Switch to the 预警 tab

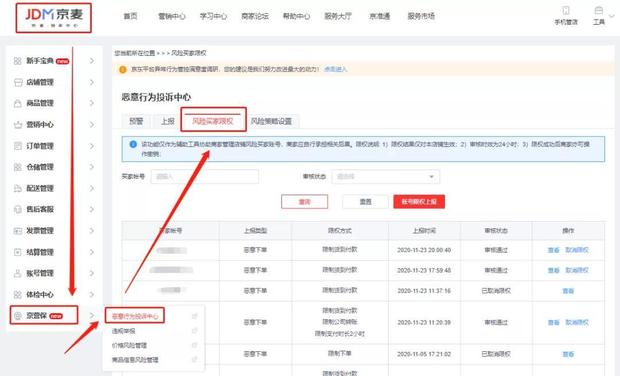tap(136, 121)
